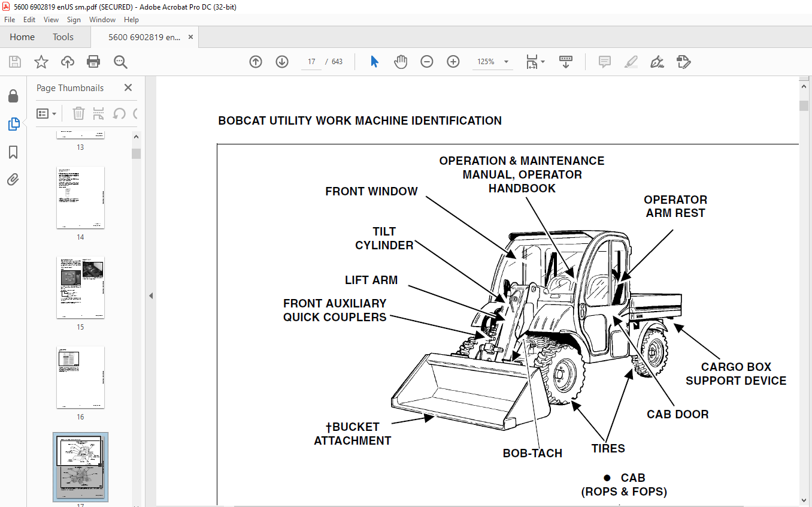Screen dimensions: 812x507
Task: Open the View menu
Action: [51, 19]
